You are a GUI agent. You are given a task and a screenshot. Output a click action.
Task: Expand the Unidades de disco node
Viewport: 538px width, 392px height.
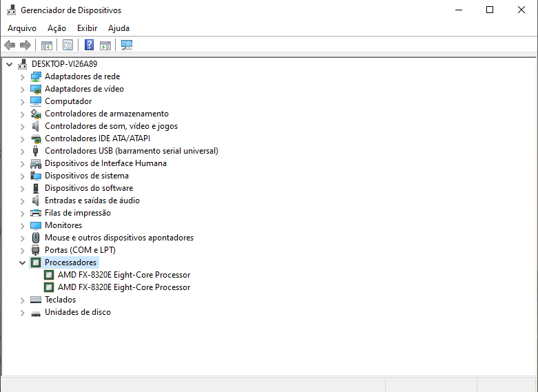coord(22,312)
